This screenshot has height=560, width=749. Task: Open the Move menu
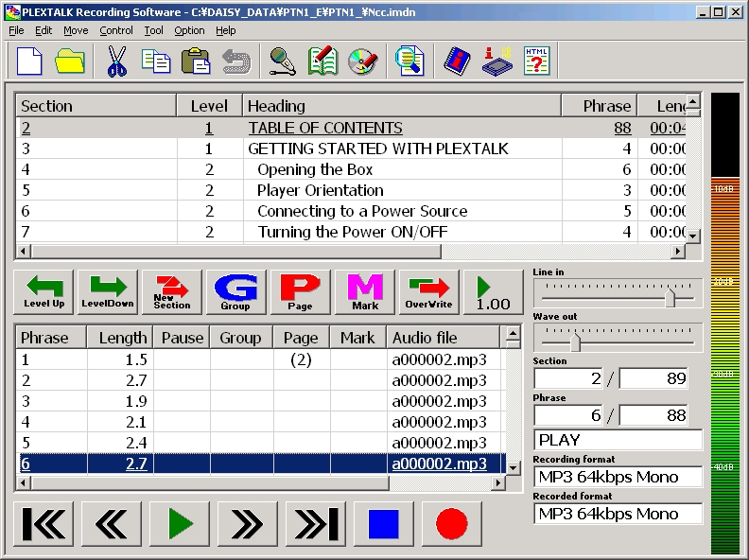(76, 30)
